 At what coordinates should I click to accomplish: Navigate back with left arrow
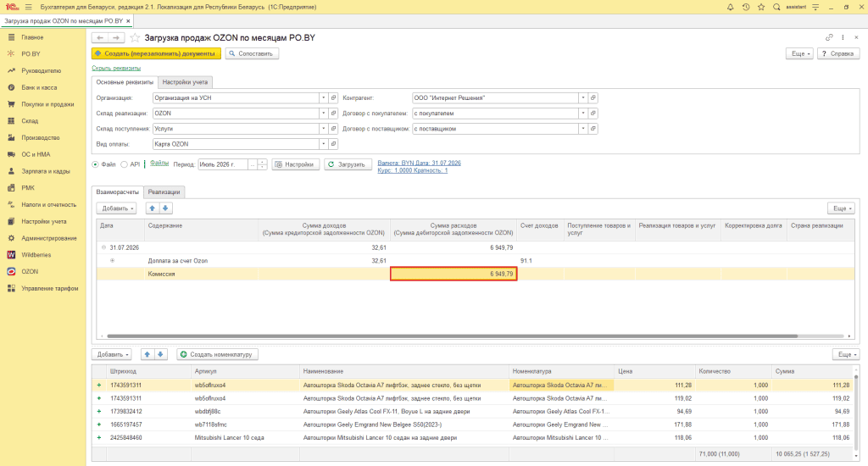(100, 37)
